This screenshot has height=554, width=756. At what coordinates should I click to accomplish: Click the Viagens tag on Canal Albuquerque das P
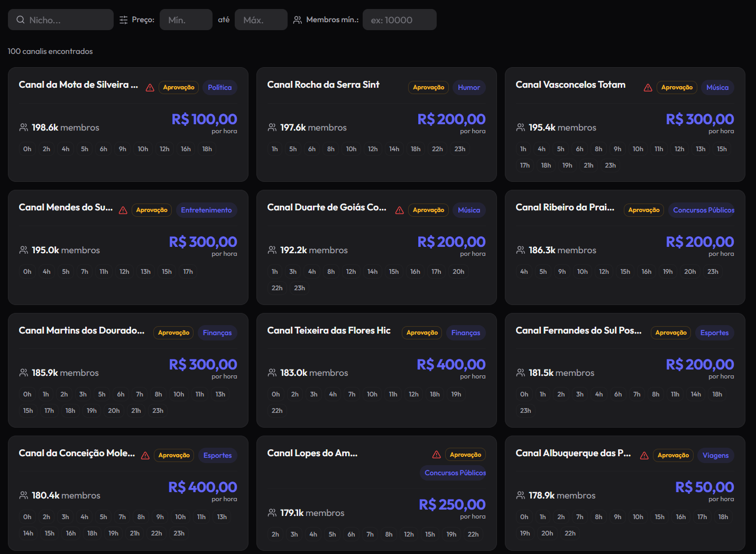(x=716, y=455)
